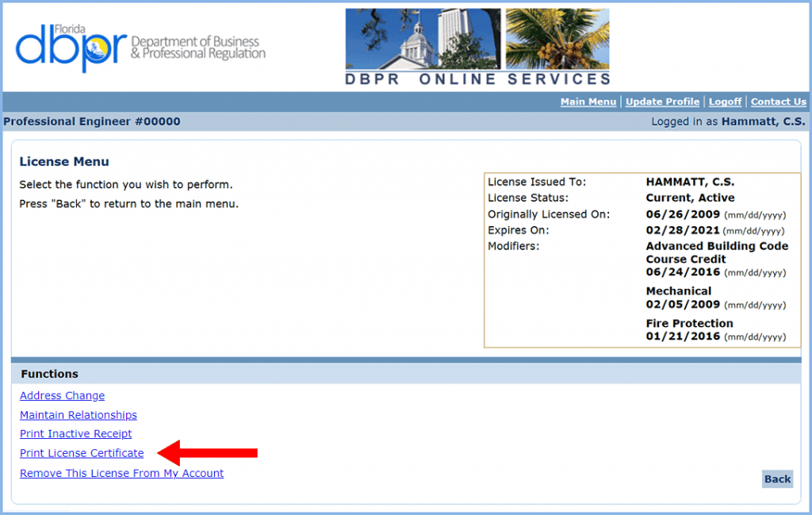Select Logoff in the top navigation
This screenshot has width=812, height=515.
[x=725, y=102]
